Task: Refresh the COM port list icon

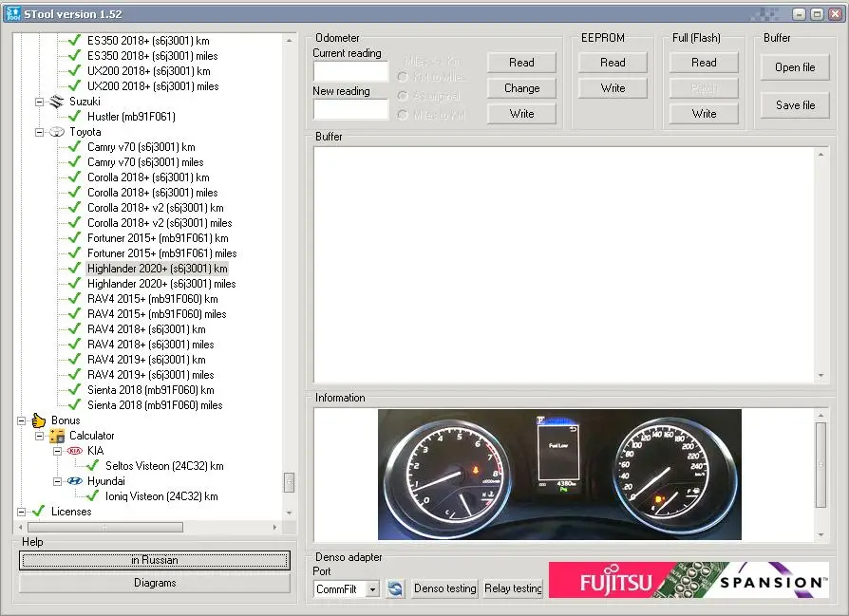Action: point(395,588)
